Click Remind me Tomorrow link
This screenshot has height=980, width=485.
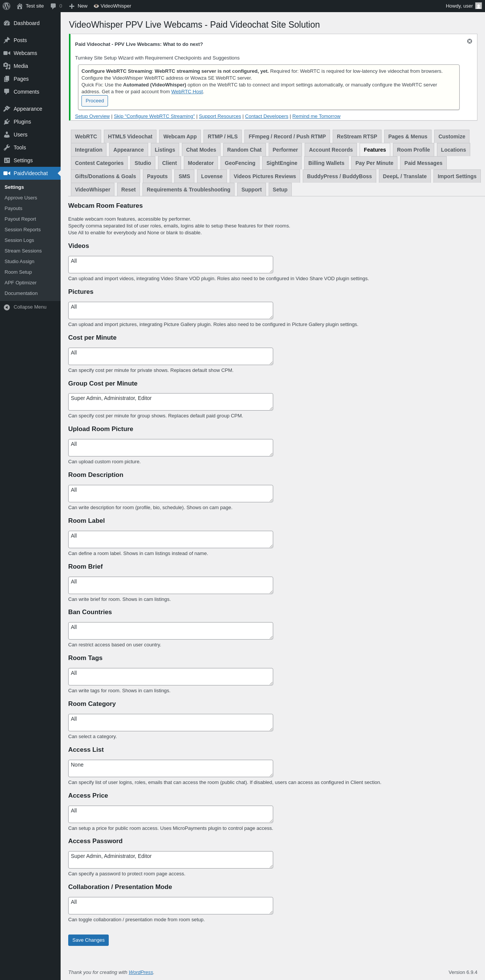316,116
